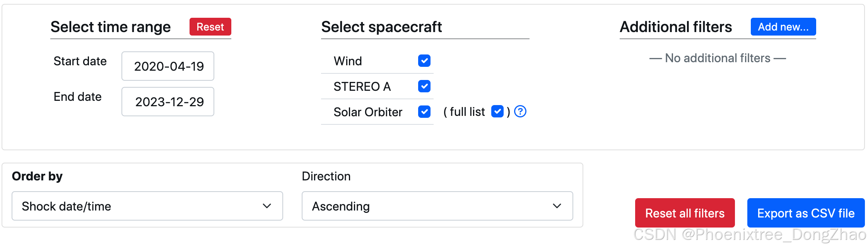Viewport: 868px width, 248px height.
Task: Click the Wind spacecraft label
Action: coord(348,61)
